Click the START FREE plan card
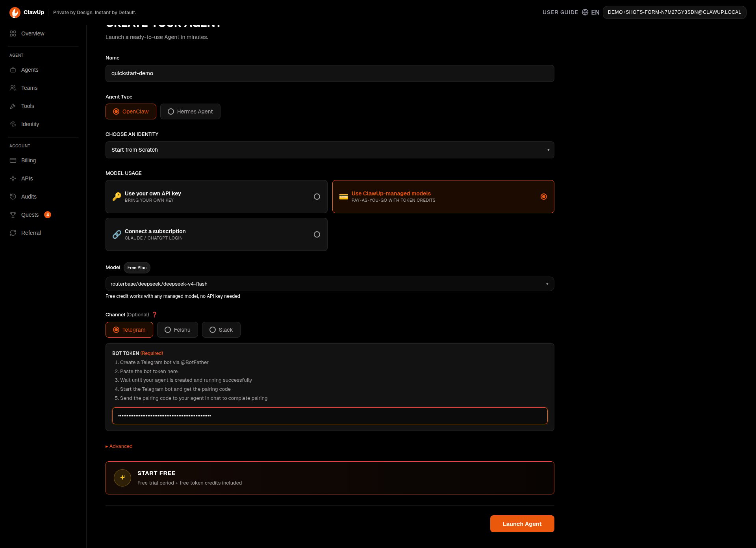The height and width of the screenshot is (548, 756). 330,478
